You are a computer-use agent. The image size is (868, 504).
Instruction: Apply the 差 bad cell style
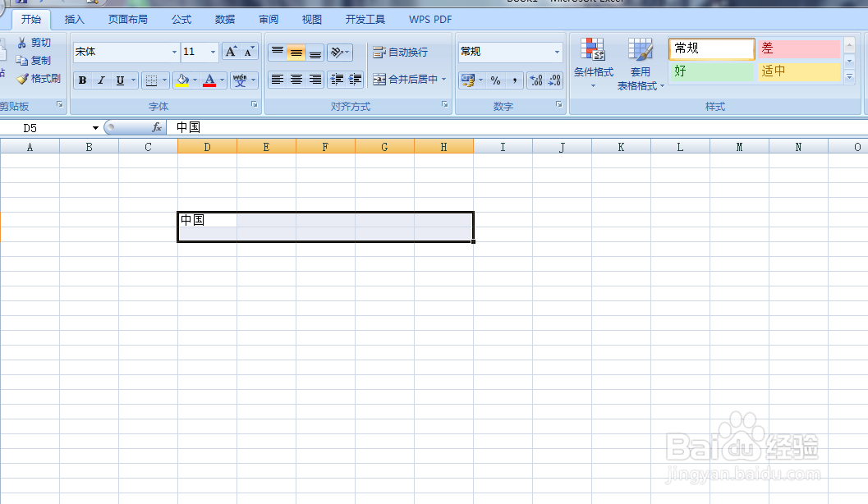tap(799, 48)
